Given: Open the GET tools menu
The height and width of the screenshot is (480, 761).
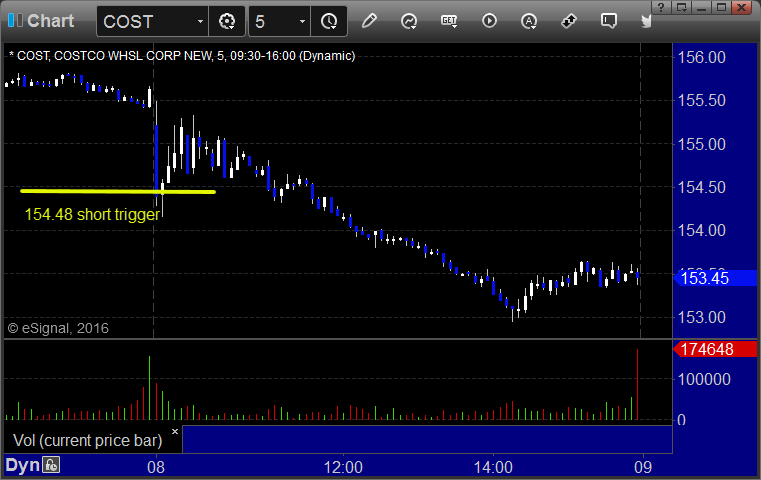Looking at the screenshot, I should 449,21.
